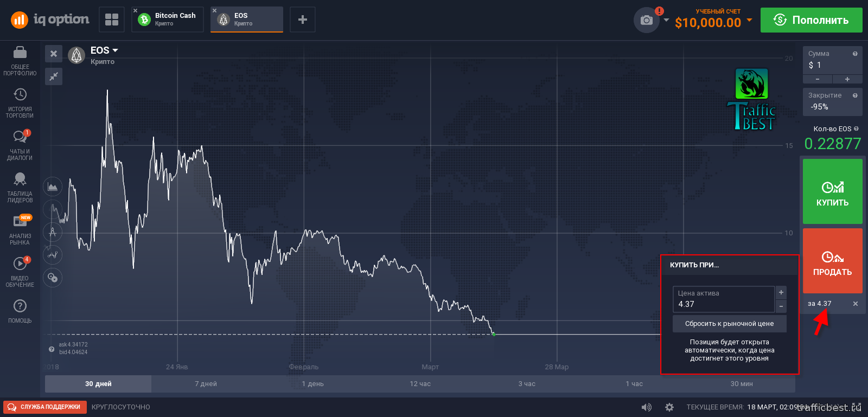Click the help question mark icon

coord(20,306)
